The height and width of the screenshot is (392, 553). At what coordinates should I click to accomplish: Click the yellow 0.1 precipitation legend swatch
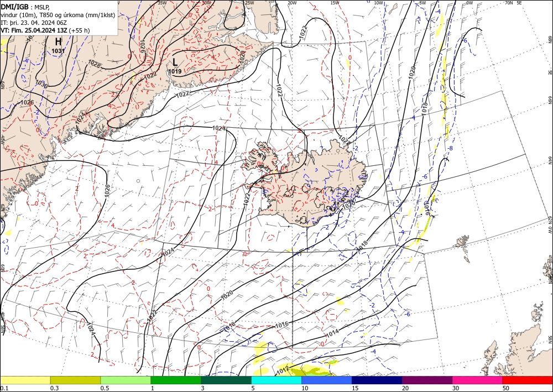pyautogui.click(x=25, y=380)
